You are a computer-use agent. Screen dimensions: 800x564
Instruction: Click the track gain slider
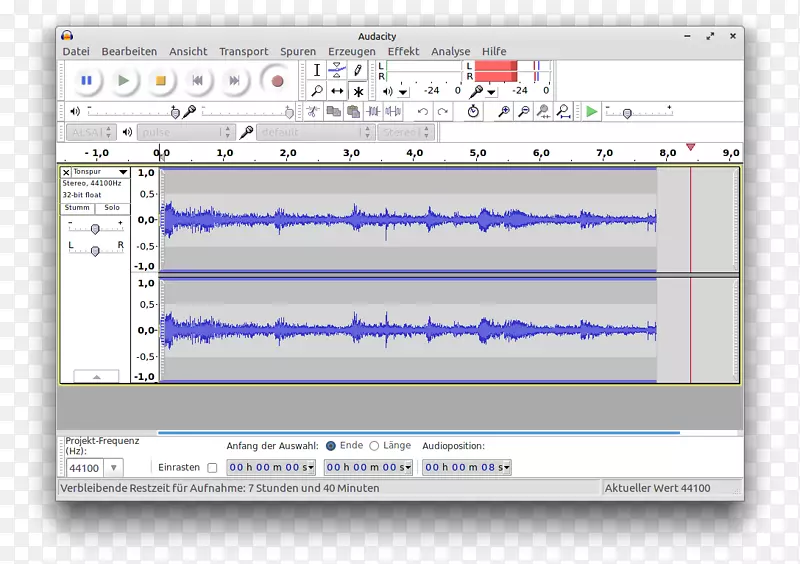point(95,229)
